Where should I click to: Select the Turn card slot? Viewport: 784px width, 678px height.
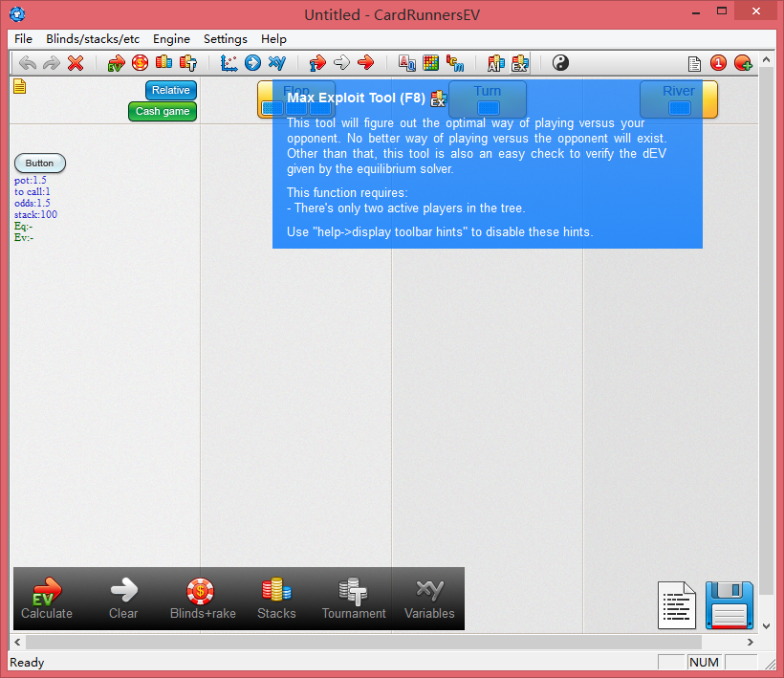tap(488, 107)
